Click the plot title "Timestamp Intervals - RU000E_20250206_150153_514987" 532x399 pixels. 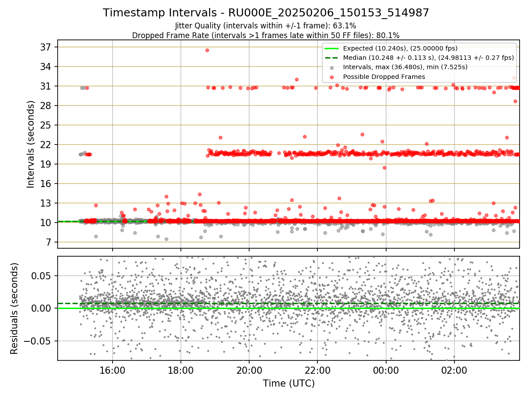pos(266,13)
